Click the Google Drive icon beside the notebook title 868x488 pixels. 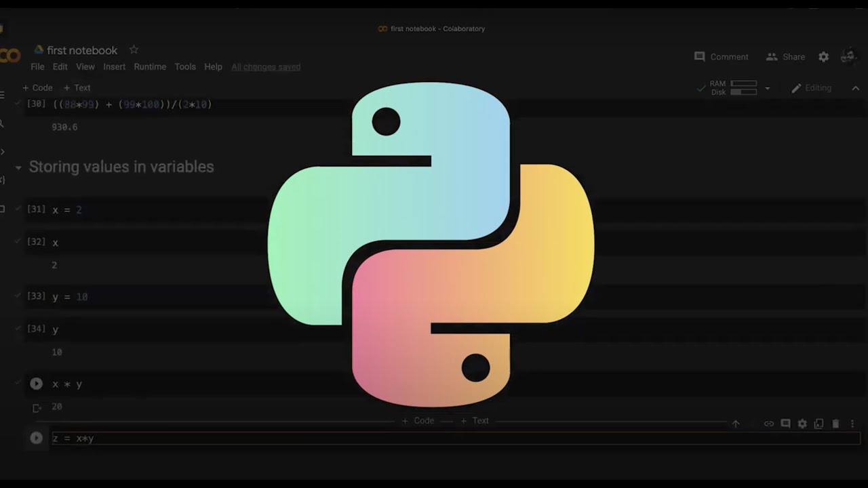click(x=39, y=50)
